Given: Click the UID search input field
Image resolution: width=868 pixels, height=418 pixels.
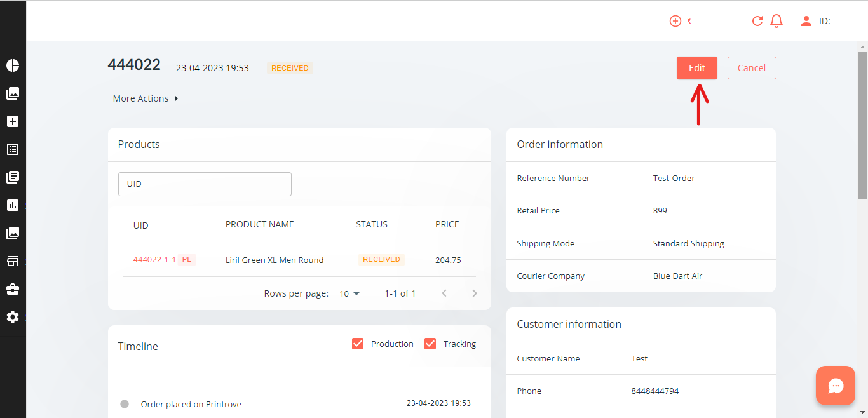Looking at the screenshot, I should [x=205, y=184].
